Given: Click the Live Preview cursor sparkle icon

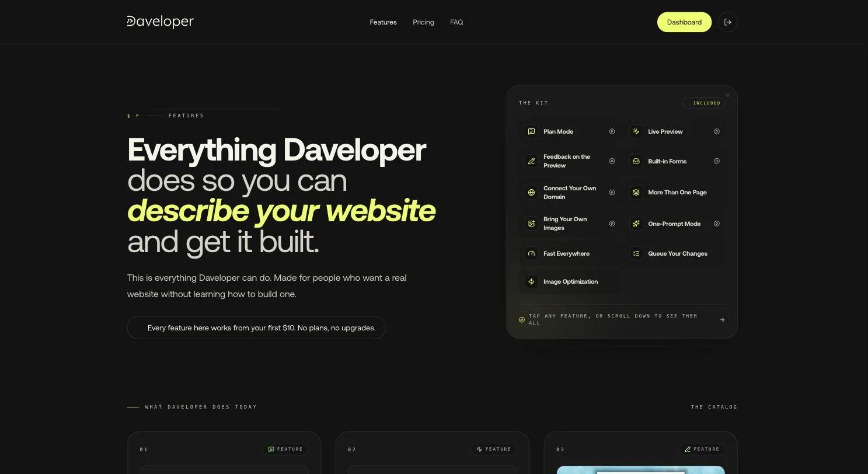Looking at the screenshot, I should point(636,131).
